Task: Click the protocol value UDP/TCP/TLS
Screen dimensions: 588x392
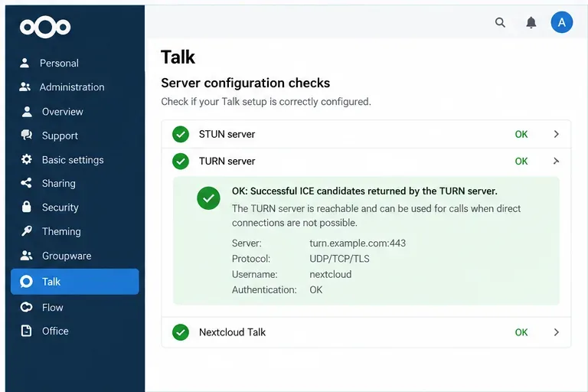Action: [x=339, y=259]
